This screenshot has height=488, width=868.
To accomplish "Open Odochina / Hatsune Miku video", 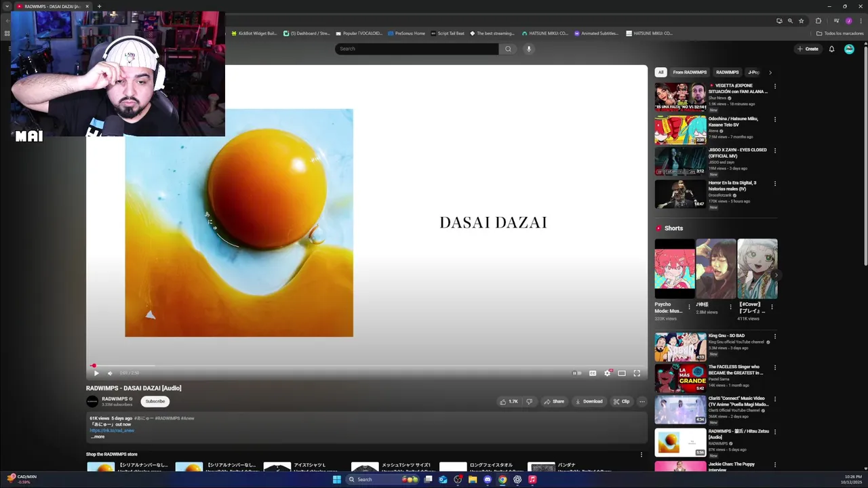I will coord(680,129).
